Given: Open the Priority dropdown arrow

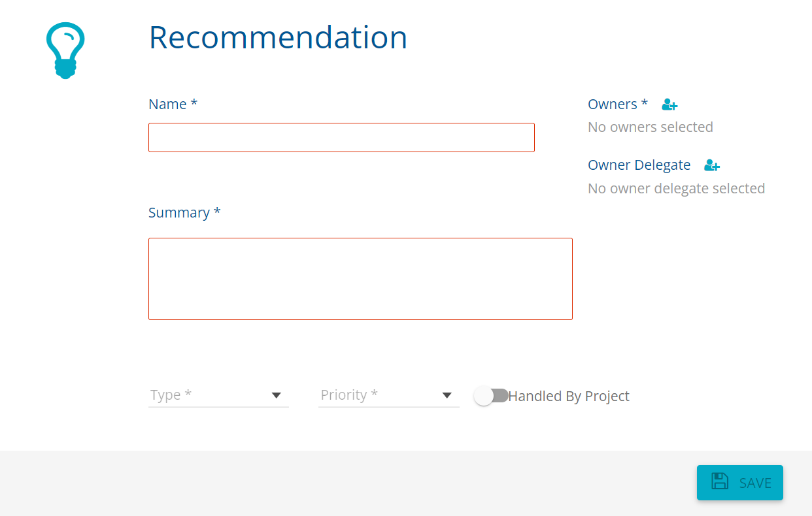Looking at the screenshot, I should (x=447, y=395).
